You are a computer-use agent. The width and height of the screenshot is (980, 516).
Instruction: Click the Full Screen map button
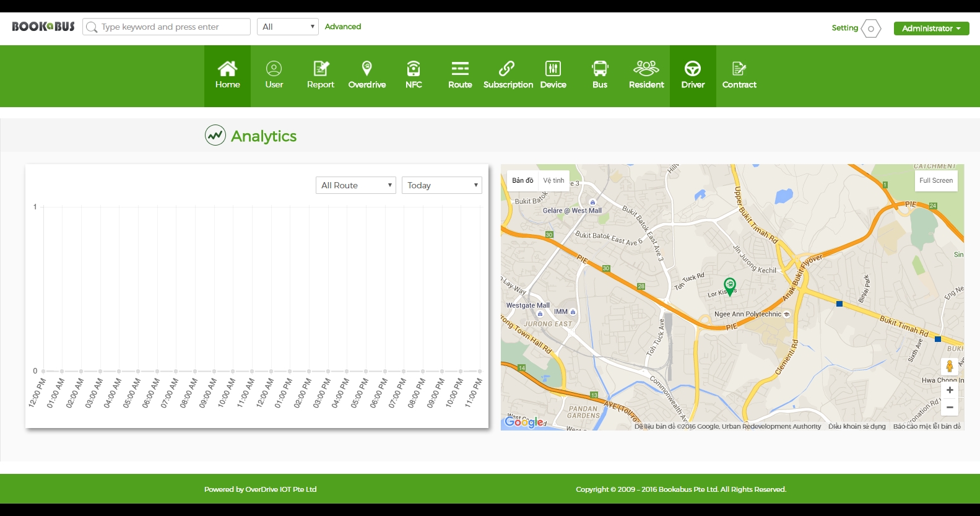coord(936,180)
